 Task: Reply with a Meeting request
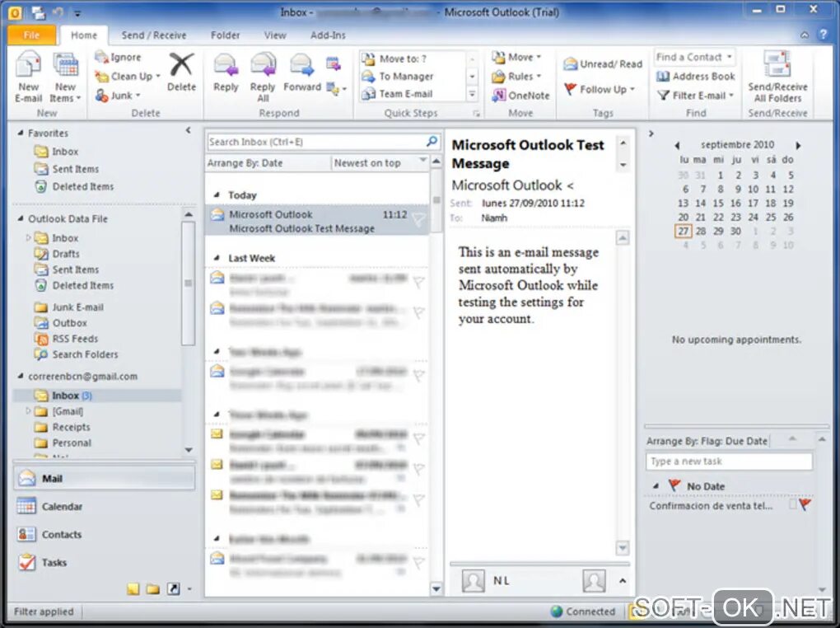coord(334,63)
